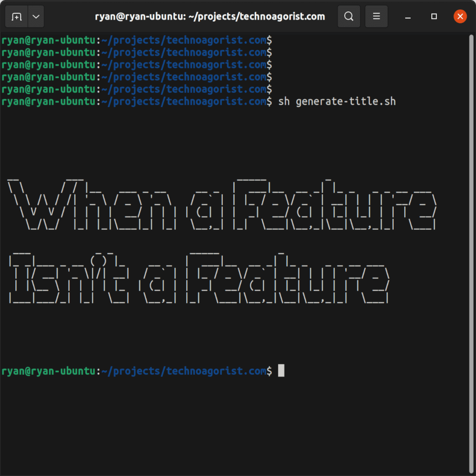Click the window title text in header bar
The image size is (476, 476).
pyautogui.click(x=210, y=17)
